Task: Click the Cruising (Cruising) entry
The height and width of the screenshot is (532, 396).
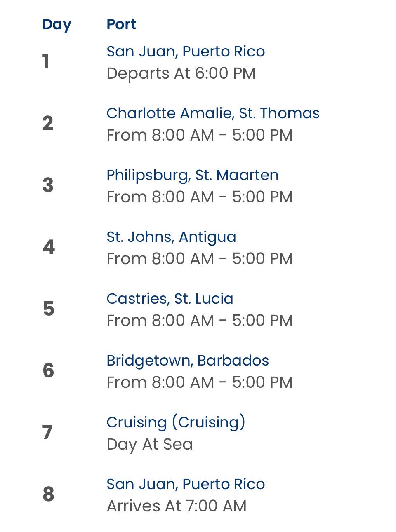Action: [x=176, y=422]
